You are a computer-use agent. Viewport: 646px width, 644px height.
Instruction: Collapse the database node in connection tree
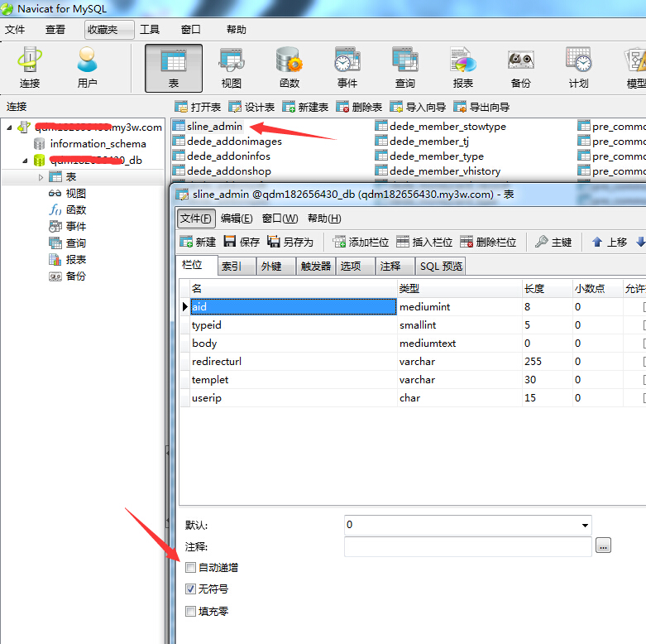pyautogui.click(x=25, y=161)
